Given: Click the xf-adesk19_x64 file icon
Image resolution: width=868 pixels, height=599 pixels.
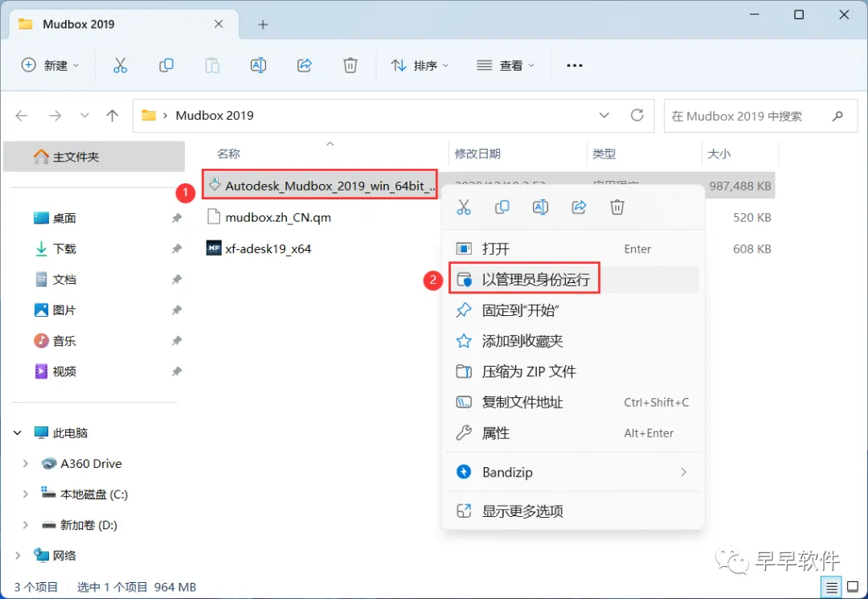Looking at the screenshot, I should tap(214, 248).
